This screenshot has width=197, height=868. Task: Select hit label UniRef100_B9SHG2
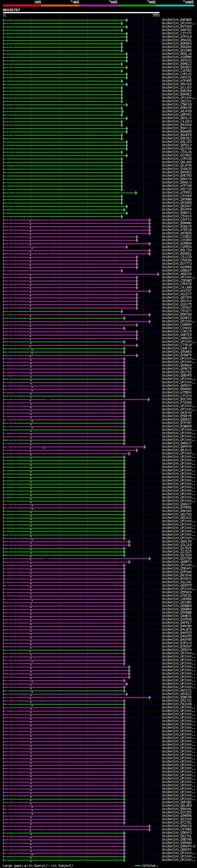[x=177, y=172]
